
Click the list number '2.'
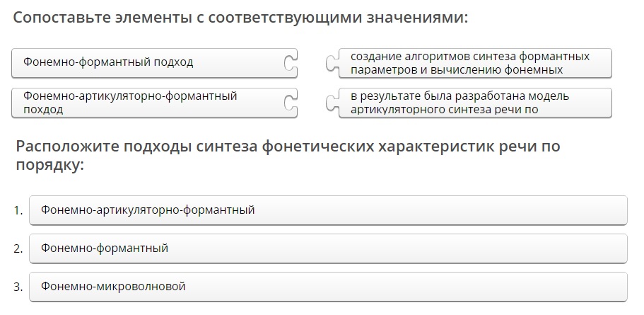point(18,248)
